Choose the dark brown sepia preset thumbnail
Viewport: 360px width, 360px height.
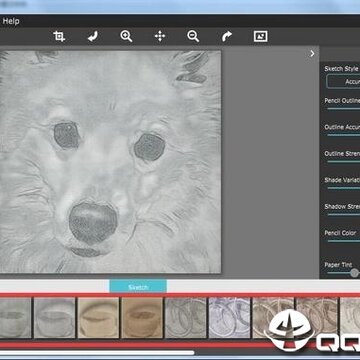(x=142, y=318)
